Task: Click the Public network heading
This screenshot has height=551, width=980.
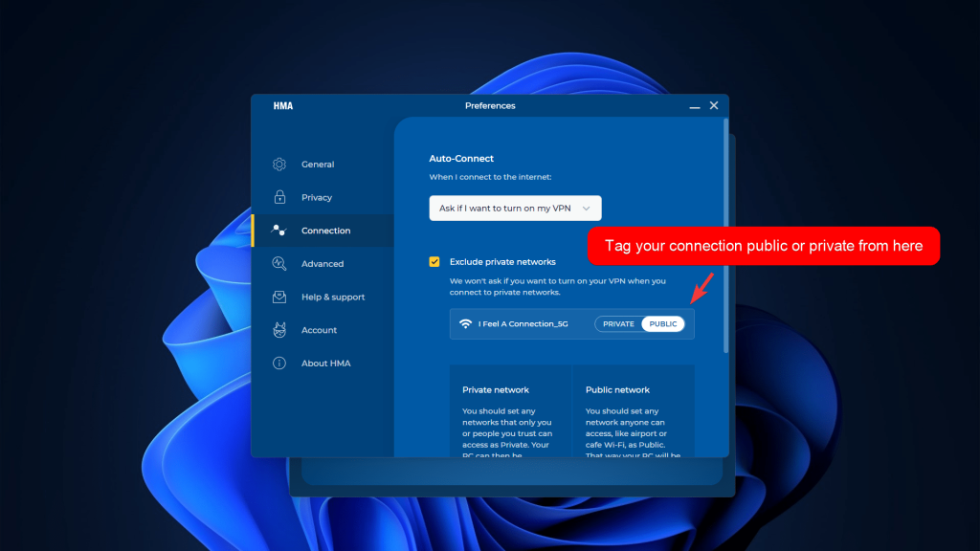Action: coord(617,390)
